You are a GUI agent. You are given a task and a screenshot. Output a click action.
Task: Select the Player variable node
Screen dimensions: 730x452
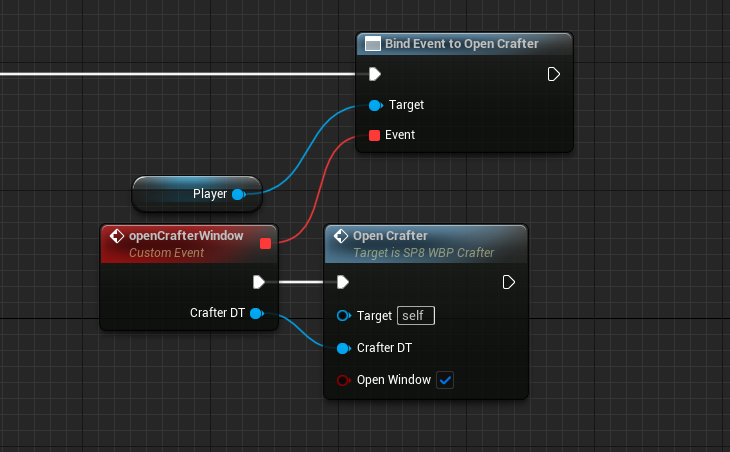197,194
